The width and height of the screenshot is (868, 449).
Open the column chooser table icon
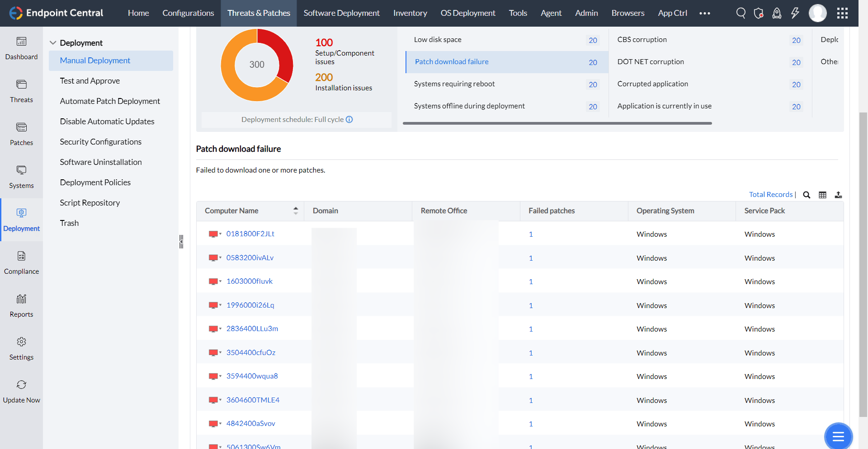822,195
